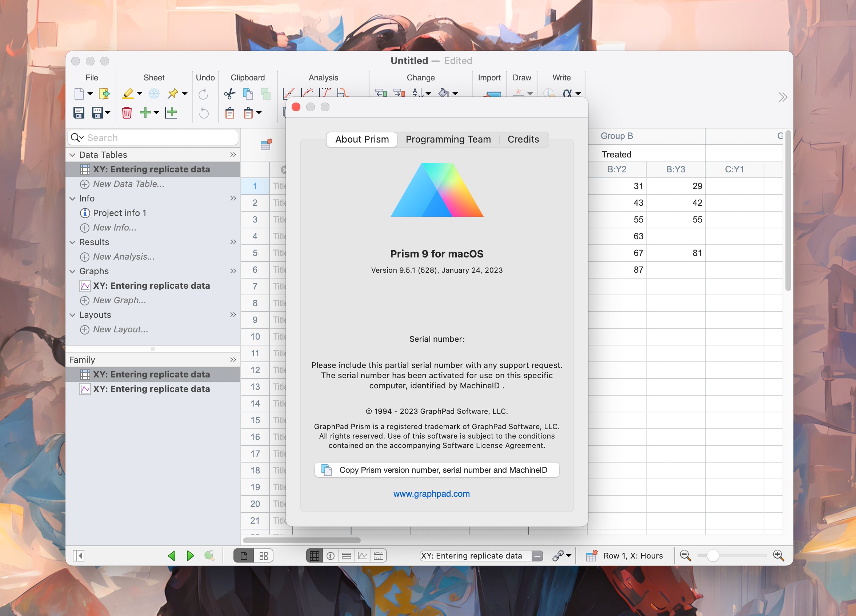Viewport: 856px width, 616px height.
Task: Click the Greek alpha Write icon
Action: pos(567,93)
